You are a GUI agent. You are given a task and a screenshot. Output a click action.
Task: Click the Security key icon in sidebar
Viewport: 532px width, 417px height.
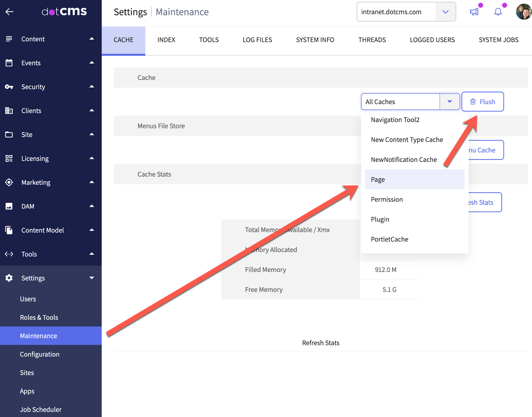tap(9, 87)
